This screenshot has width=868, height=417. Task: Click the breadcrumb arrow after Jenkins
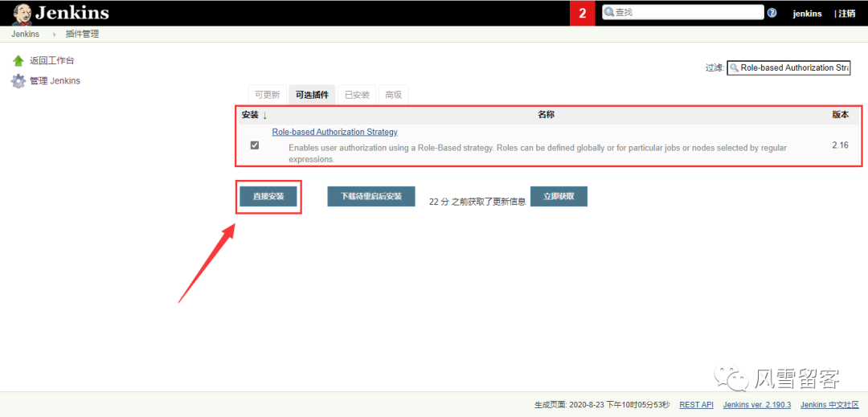pos(55,35)
